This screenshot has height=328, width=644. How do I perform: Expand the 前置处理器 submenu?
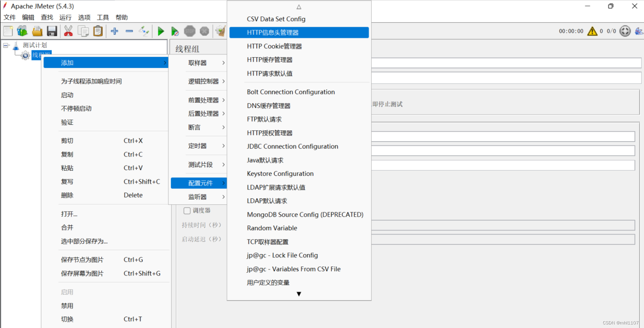click(x=199, y=100)
